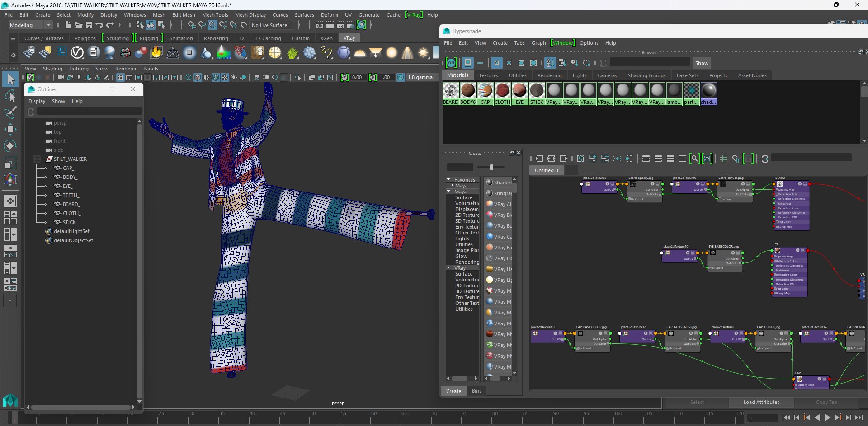
Task: Click the Undo arrow icon
Action: (99, 25)
